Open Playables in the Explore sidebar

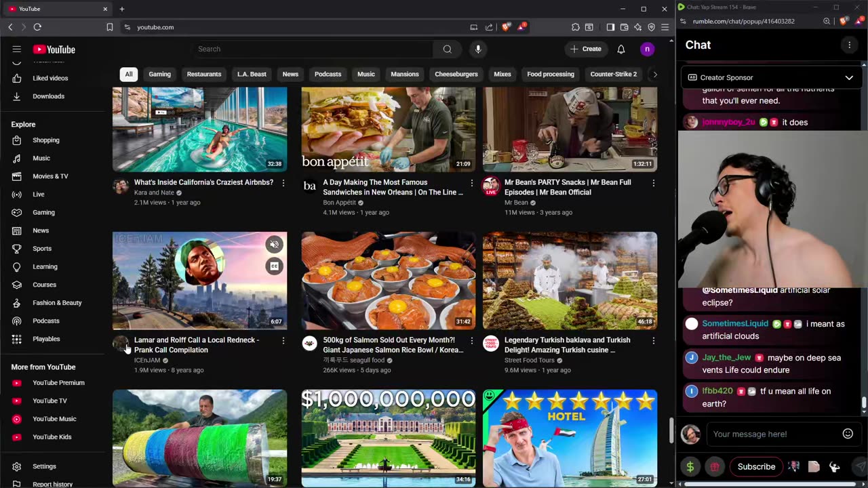tap(46, 339)
